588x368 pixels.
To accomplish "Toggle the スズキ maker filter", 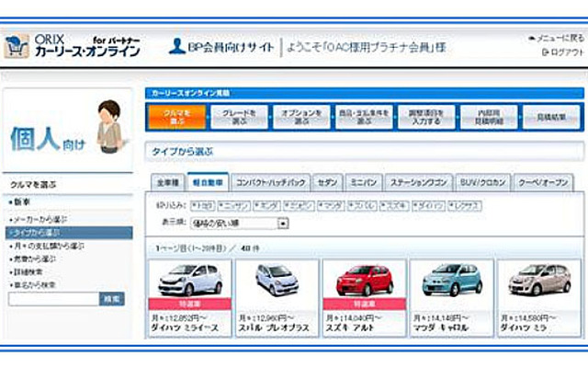I will (x=394, y=206).
